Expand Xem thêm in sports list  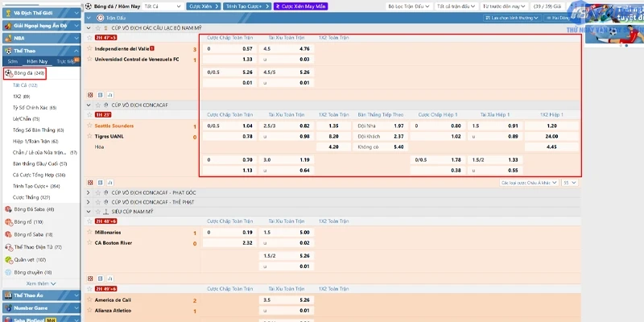(x=41, y=283)
